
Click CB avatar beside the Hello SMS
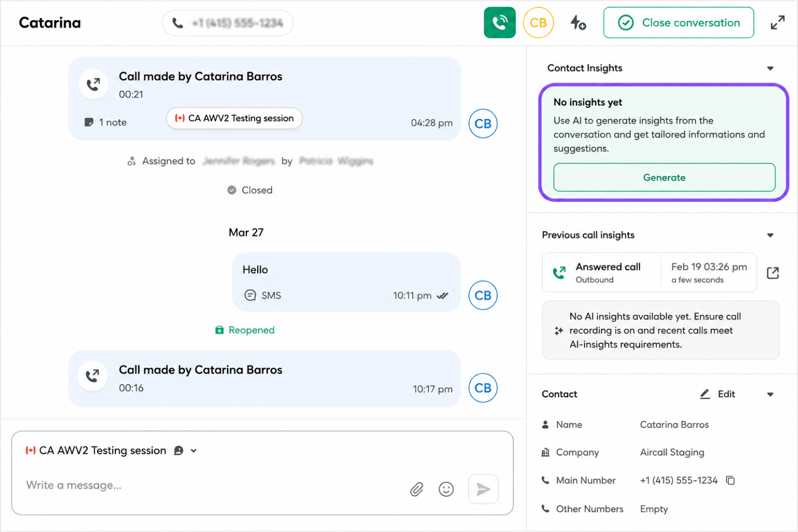click(483, 295)
